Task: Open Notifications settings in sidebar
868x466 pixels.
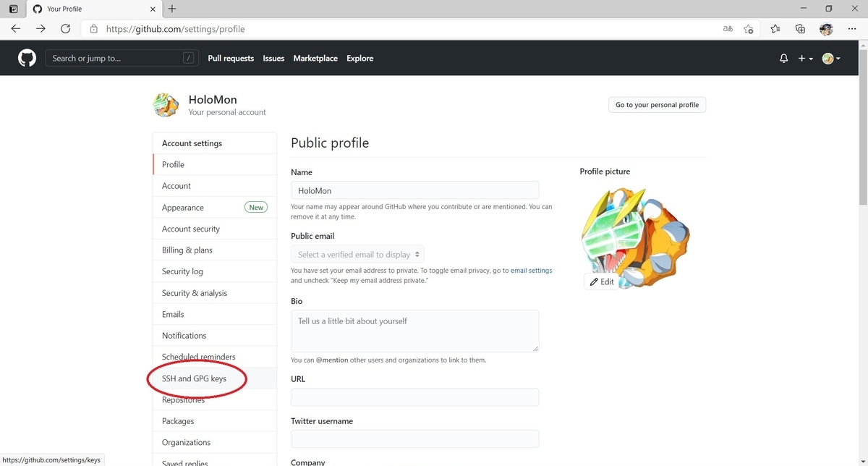Action: click(215, 336)
